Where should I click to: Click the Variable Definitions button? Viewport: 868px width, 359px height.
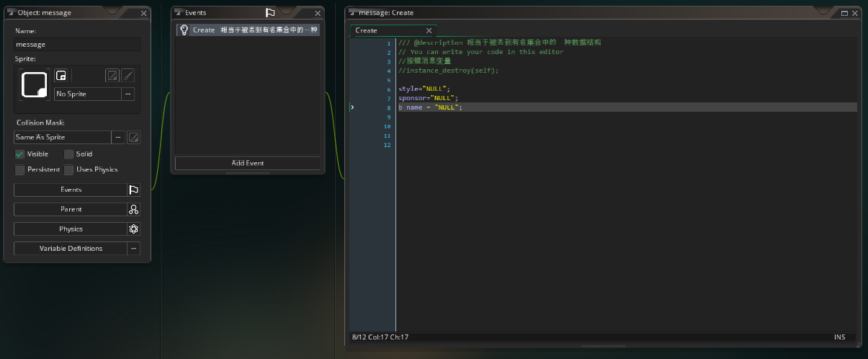71,248
